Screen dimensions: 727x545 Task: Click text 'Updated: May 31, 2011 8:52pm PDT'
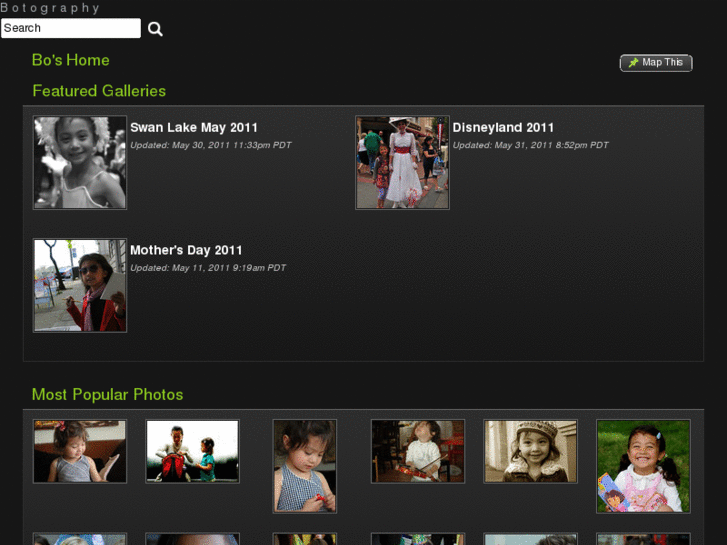click(530, 145)
